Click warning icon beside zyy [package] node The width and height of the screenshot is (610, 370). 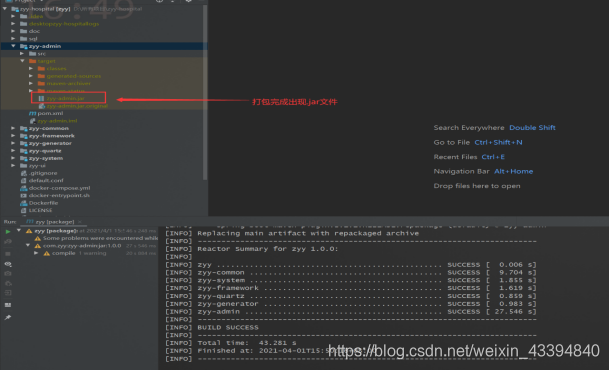29,231
